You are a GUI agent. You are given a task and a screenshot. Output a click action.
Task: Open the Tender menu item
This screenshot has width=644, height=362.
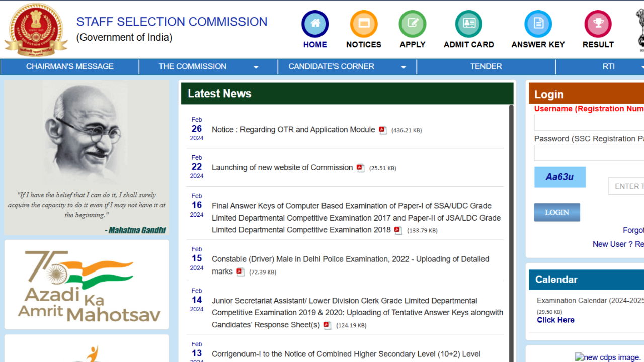point(486,66)
